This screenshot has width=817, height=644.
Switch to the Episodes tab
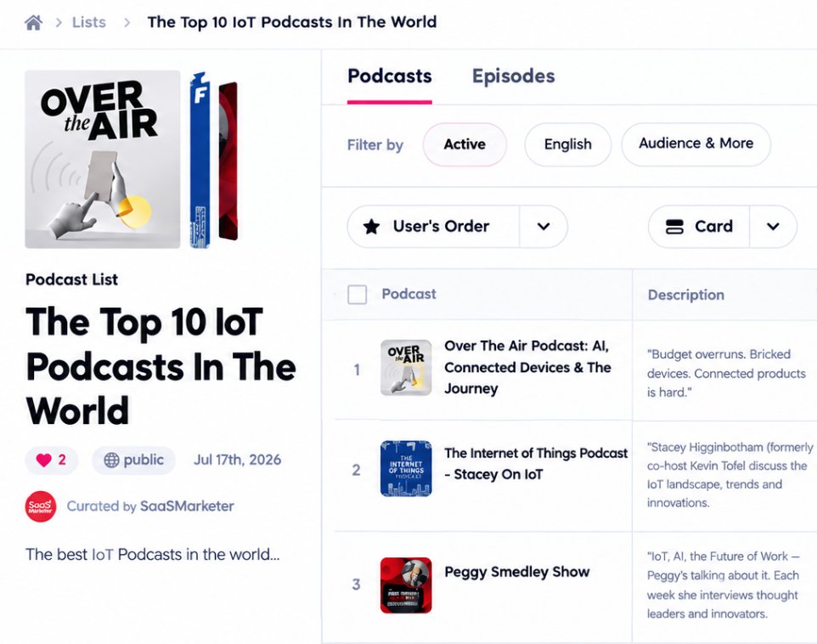513,76
